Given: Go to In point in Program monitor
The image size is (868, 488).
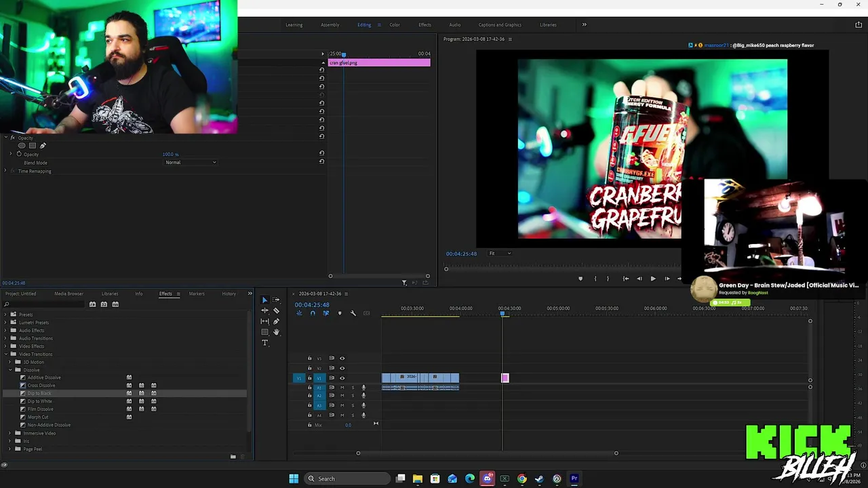Looking at the screenshot, I should pos(625,279).
